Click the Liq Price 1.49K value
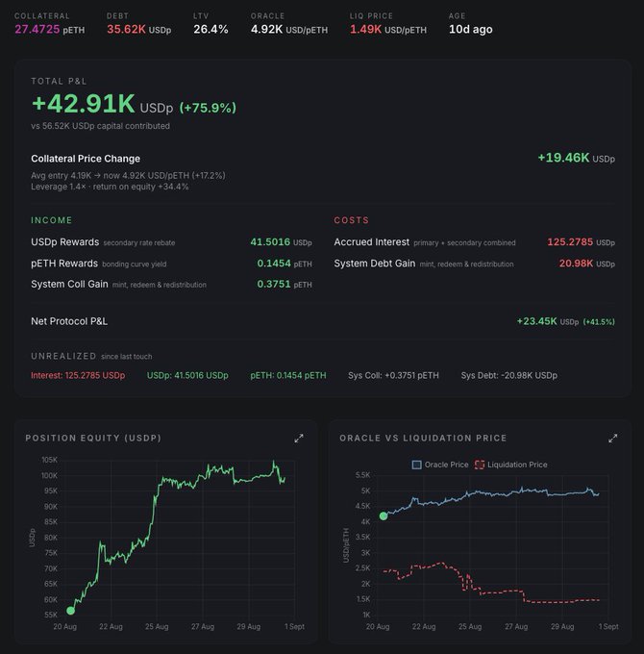 (388, 30)
